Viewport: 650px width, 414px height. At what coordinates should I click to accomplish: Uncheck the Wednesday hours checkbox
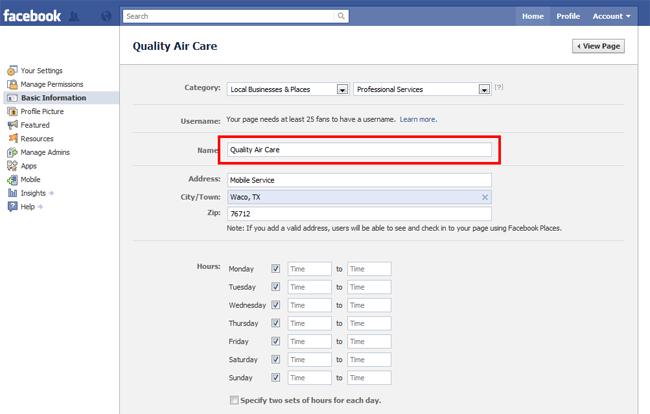[x=276, y=305]
